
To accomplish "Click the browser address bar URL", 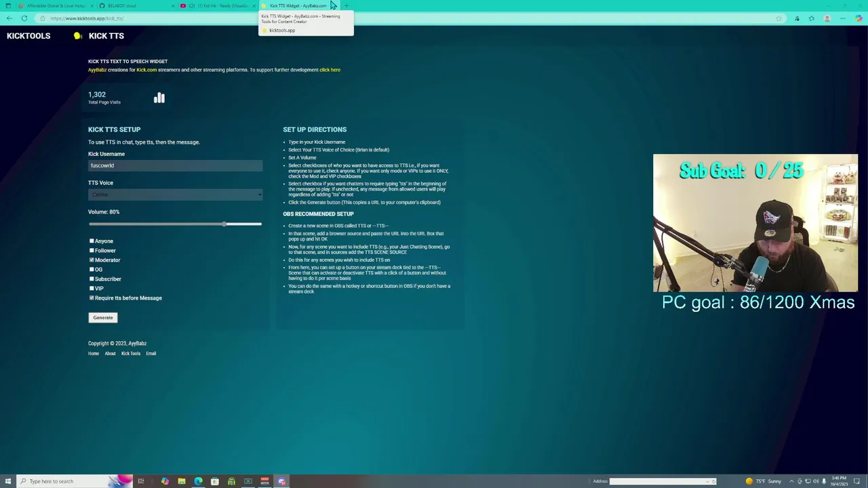I will click(87, 18).
